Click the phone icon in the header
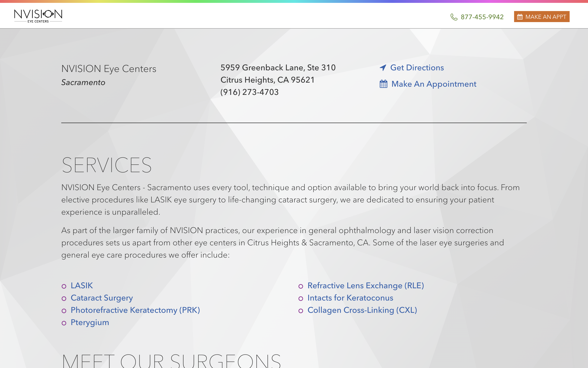 (x=454, y=17)
